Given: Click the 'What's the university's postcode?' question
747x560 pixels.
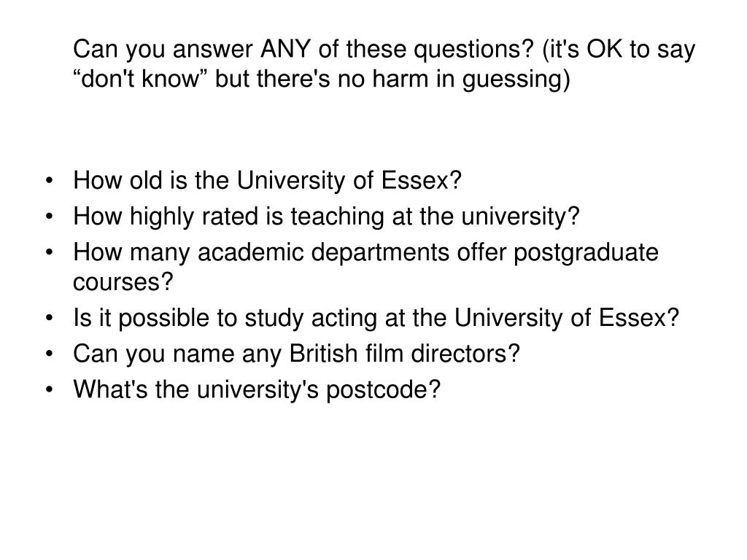Looking at the screenshot, I should (257, 389).
